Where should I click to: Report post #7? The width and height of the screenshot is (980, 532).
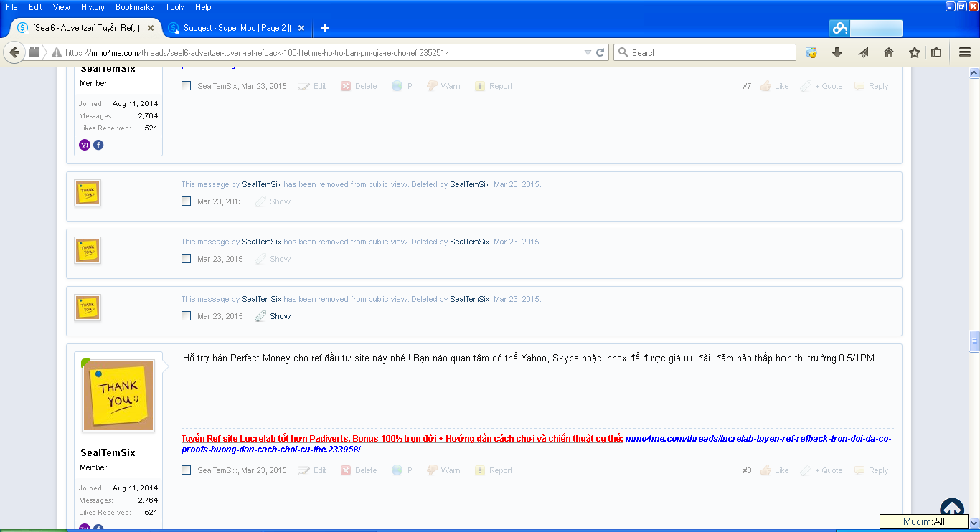494,86
